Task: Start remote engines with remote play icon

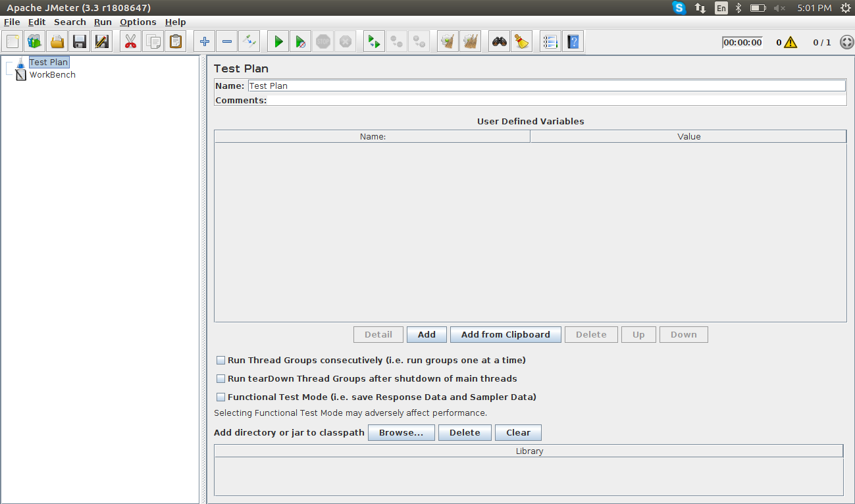Action: point(374,42)
